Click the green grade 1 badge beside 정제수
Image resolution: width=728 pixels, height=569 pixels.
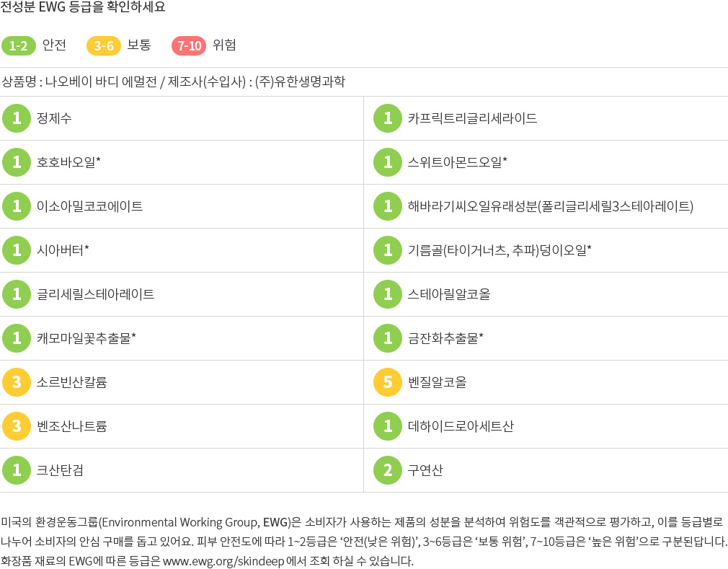click(17, 118)
